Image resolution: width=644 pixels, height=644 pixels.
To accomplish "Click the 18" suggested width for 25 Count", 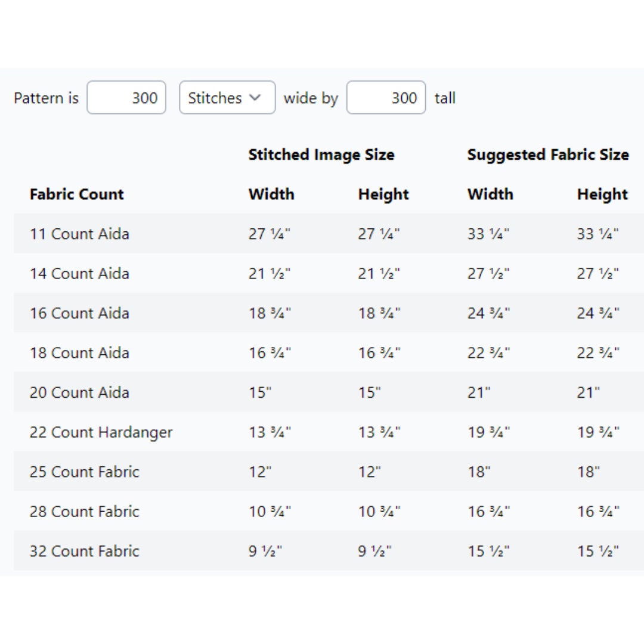I will (x=479, y=472).
